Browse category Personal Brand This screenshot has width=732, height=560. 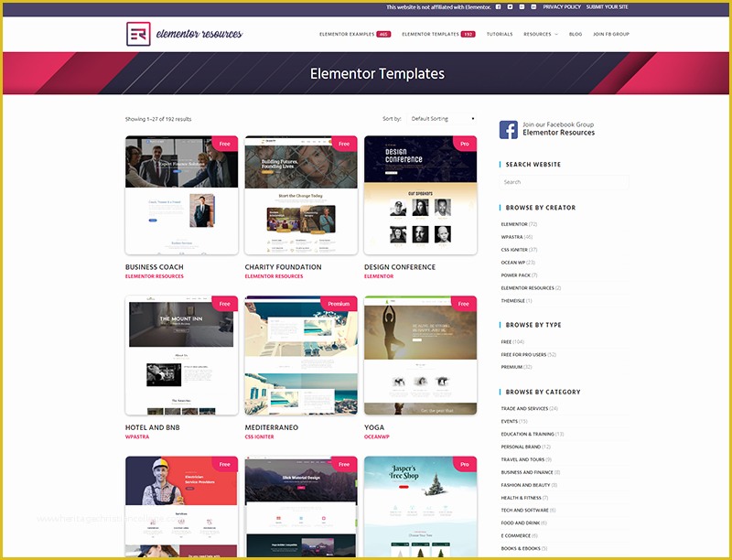click(x=525, y=447)
